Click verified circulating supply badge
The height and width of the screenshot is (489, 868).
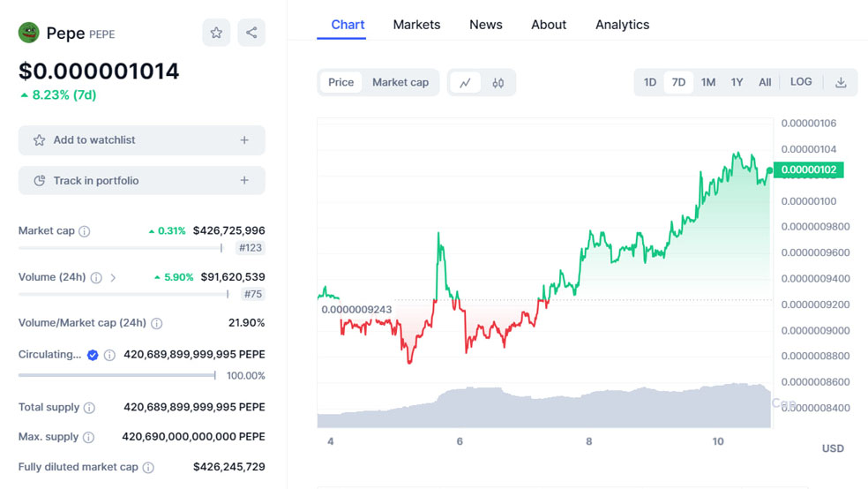93,355
